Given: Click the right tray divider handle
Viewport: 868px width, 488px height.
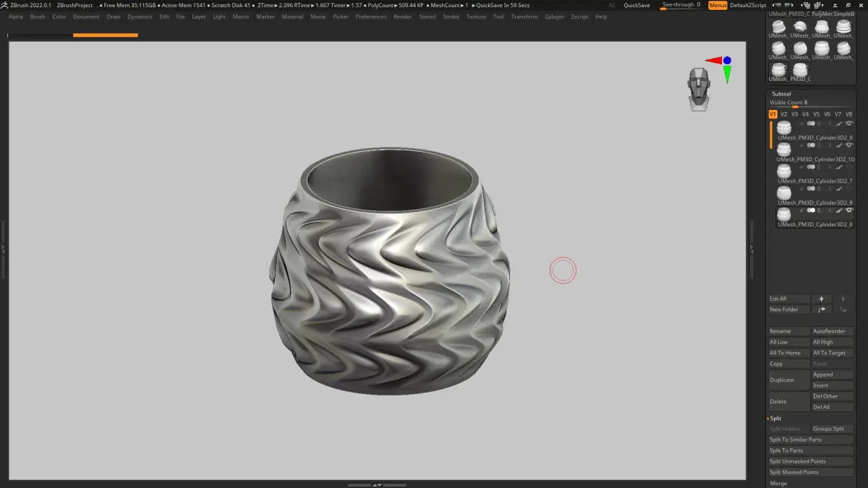Looking at the screenshot, I should point(751,248).
